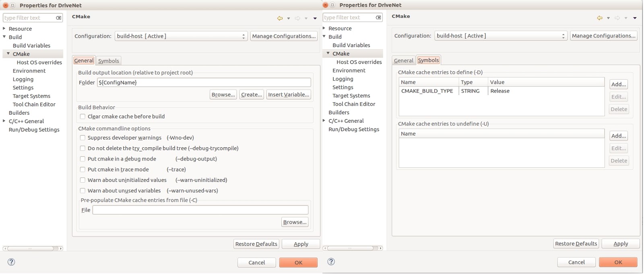Image resolution: width=644 pixels, height=274 pixels.
Task: Enable Put cmake in a debug mode
Action: tap(83, 159)
